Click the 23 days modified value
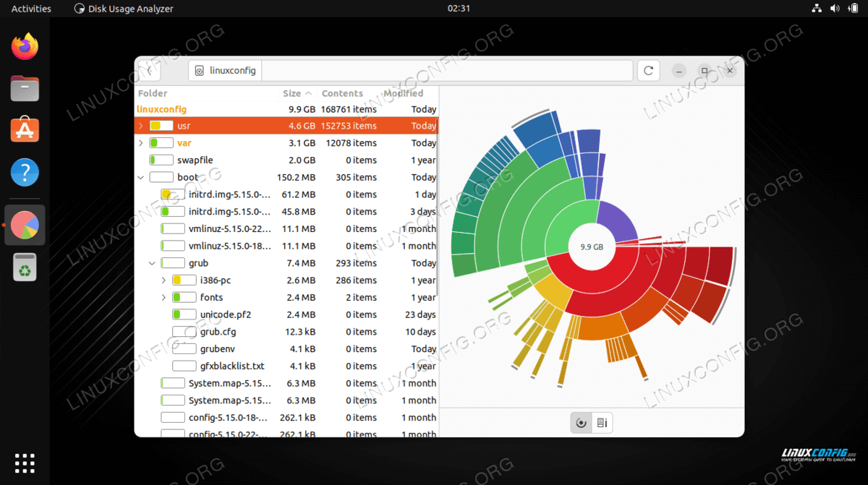 pyautogui.click(x=420, y=314)
